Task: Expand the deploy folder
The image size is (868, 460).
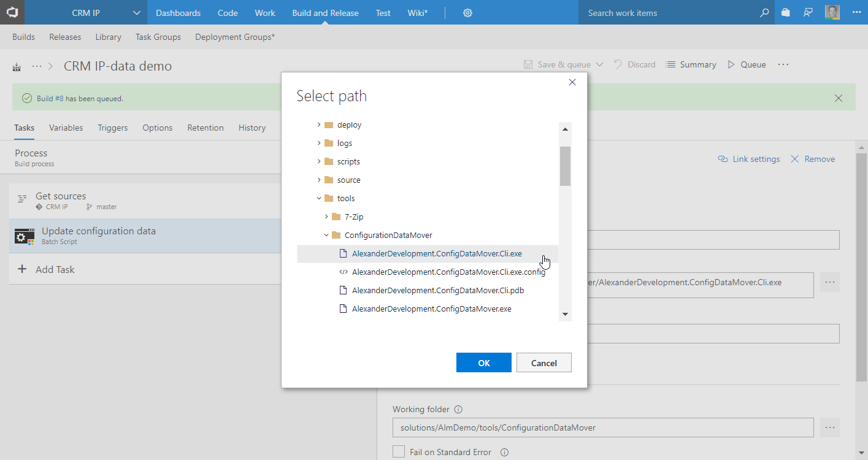Action: [x=319, y=125]
